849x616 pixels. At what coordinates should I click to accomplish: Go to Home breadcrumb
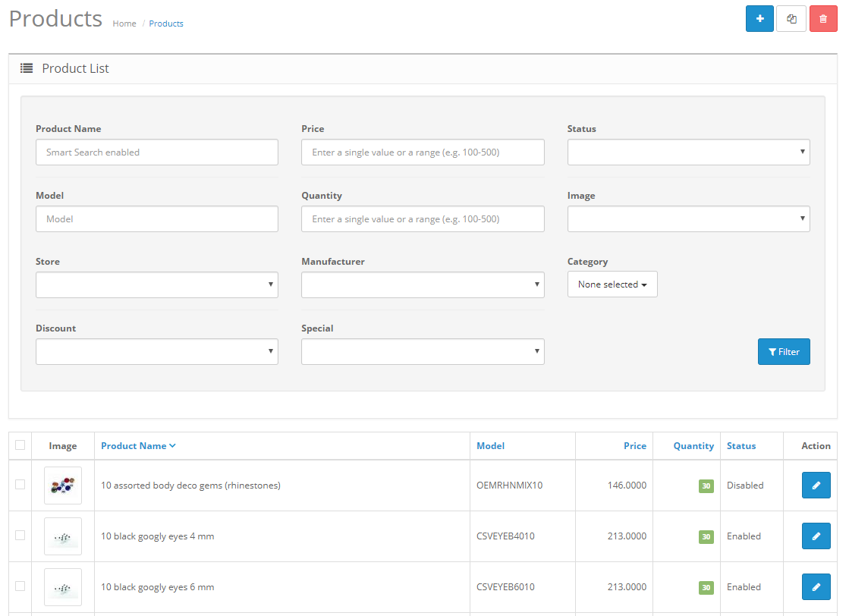pos(124,24)
